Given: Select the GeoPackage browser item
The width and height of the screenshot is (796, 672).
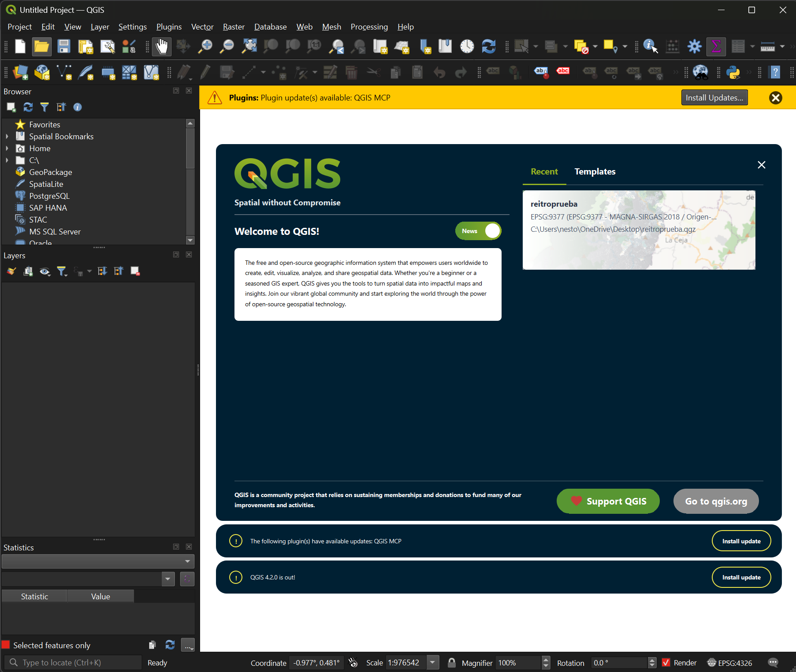Looking at the screenshot, I should [x=50, y=172].
